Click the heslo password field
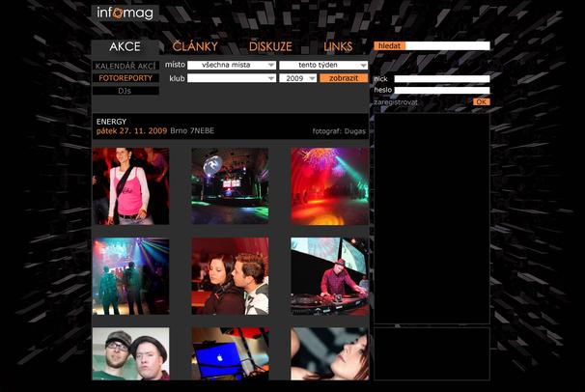The image size is (585, 392). point(441,91)
